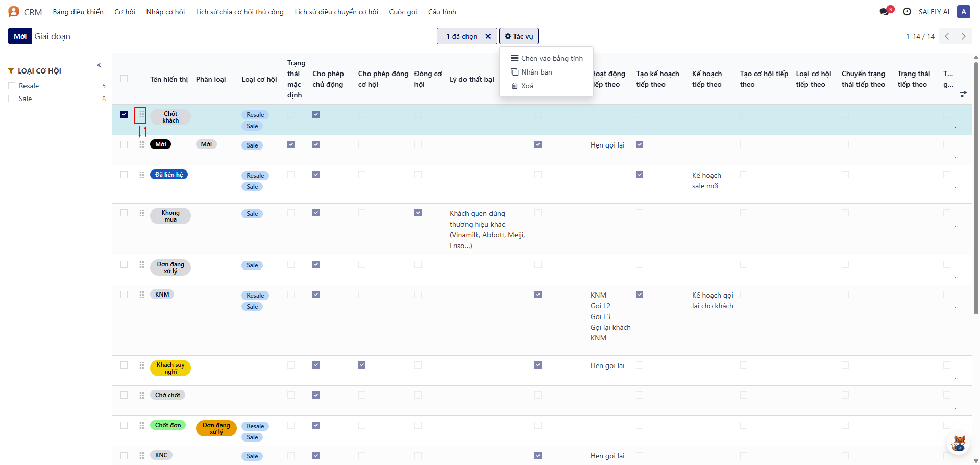
Task: Click the user avatar icon
Action: pyautogui.click(x=964, y=12)
